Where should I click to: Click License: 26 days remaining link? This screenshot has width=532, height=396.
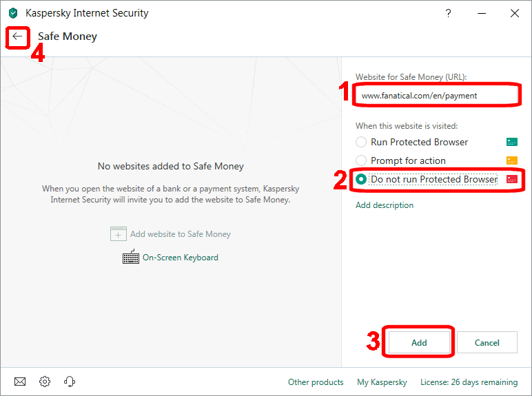tap(469, 382)
